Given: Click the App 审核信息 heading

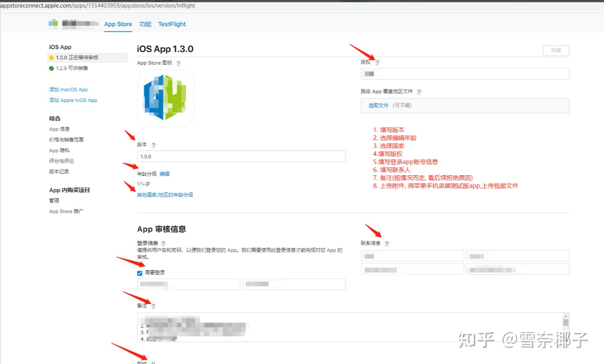Looking at the screenshot, I should (x=161, y=229).
